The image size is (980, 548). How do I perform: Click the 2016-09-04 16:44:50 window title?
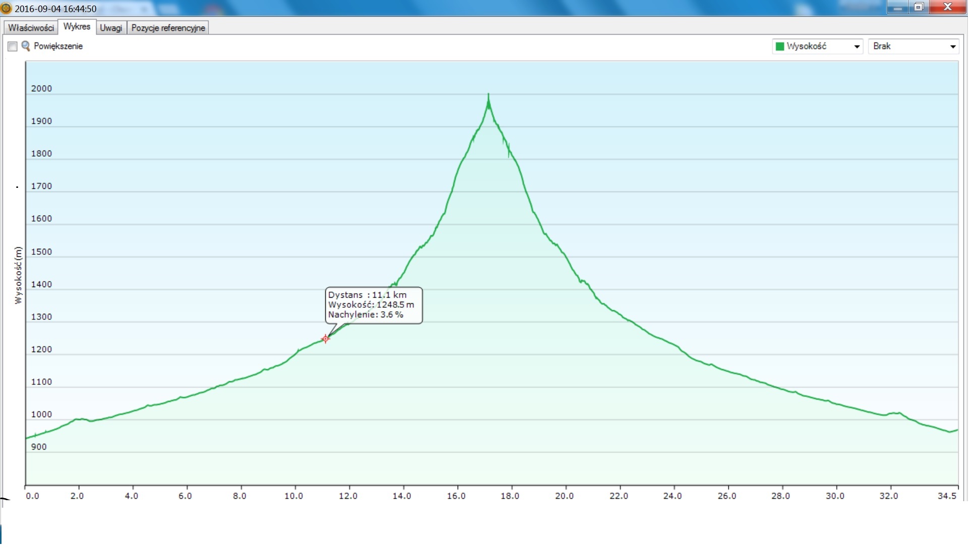(55, 9)
